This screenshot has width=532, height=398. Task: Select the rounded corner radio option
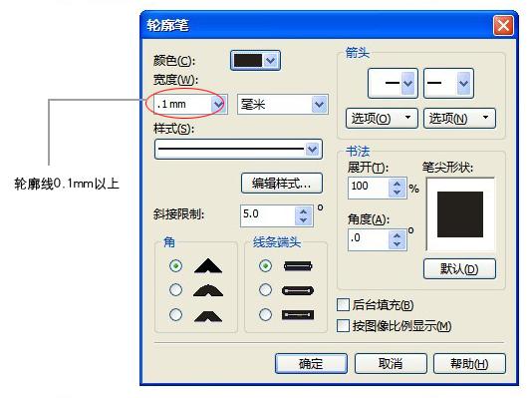tap(175, 290)
